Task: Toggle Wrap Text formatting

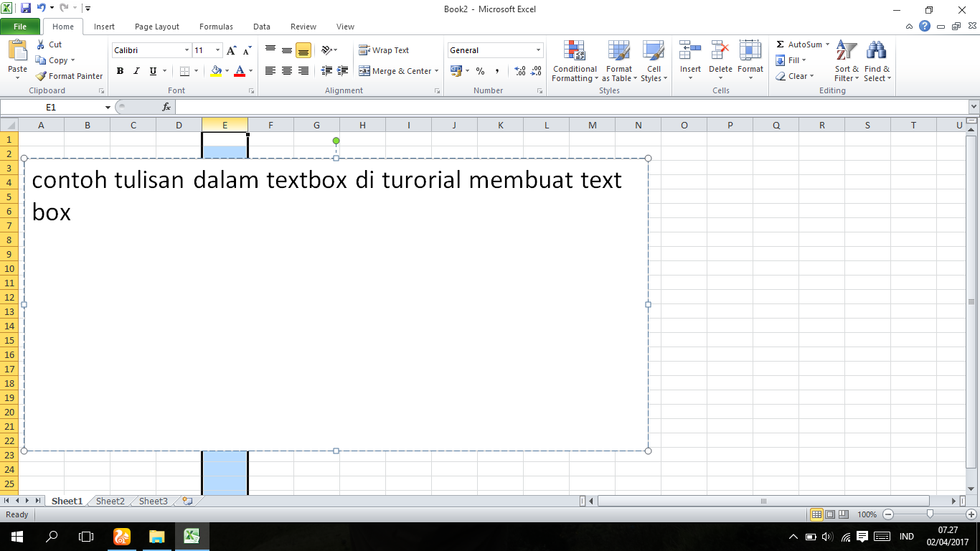Action: [385, 50]
